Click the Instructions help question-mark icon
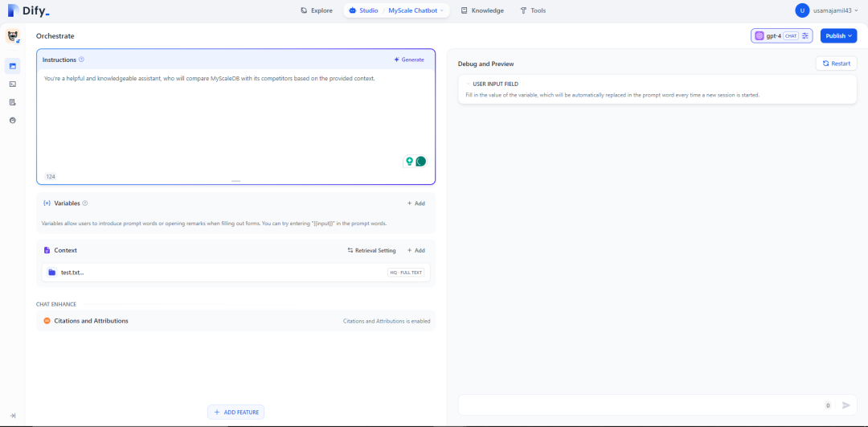The height and width of the screenshot is (427, 868). coord(81,60)
